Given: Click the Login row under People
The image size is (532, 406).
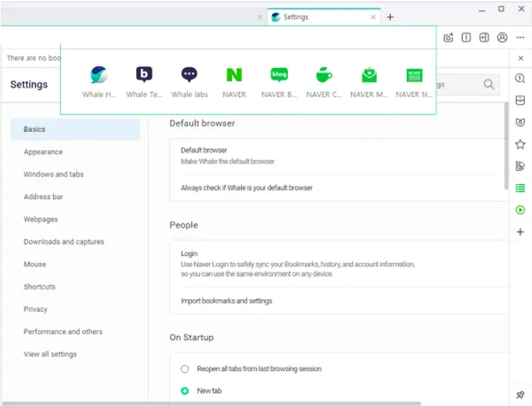Looking at the screenshot, I should point(339,264).
